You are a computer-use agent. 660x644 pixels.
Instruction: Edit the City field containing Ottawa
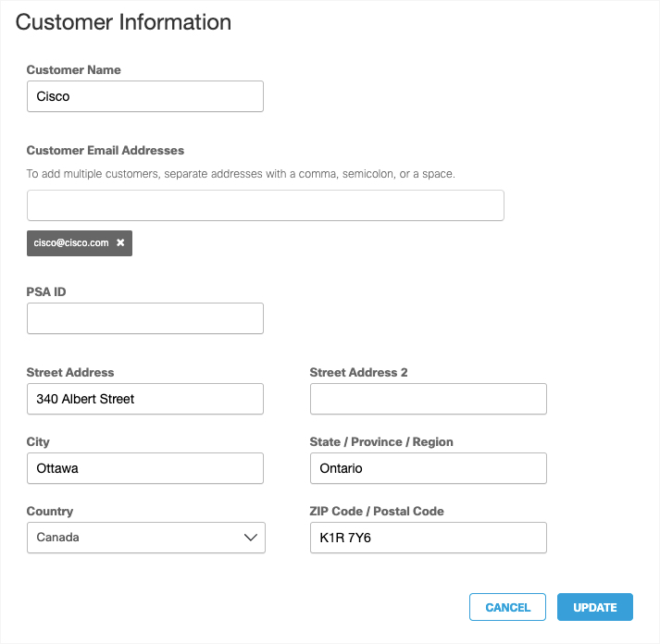[145, 468]
